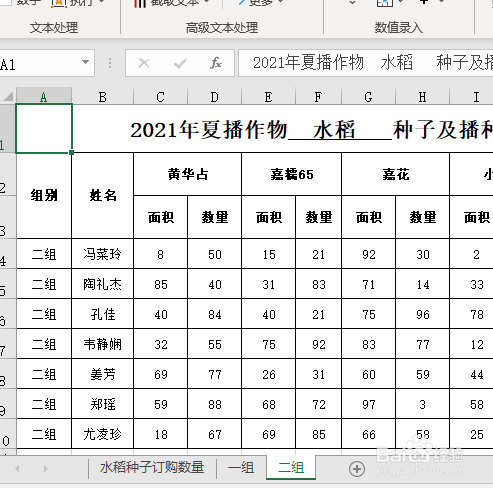Click the formula bar text field
Image resolution: width=493 pixels, height=488 pixels.
coord(366,63)
